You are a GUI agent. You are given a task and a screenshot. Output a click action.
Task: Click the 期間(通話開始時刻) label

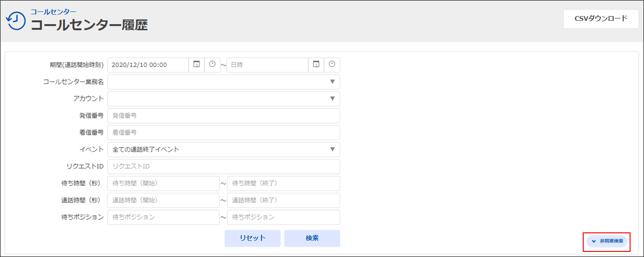click(77, 65)
